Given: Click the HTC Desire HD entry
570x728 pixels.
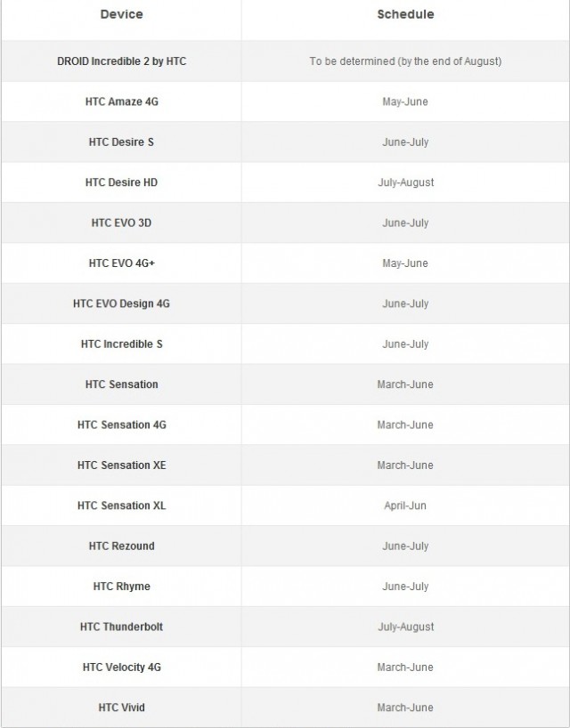Looking at the screenshot, I should click(121, 182).
